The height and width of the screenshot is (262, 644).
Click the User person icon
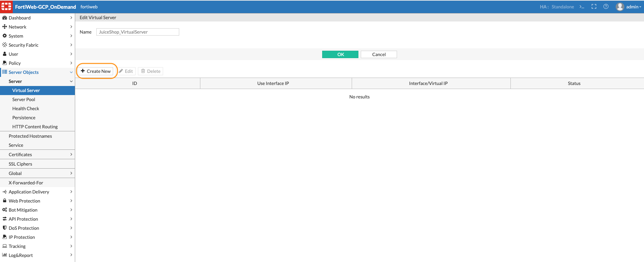pyautogui.click(x=5, y=54)
